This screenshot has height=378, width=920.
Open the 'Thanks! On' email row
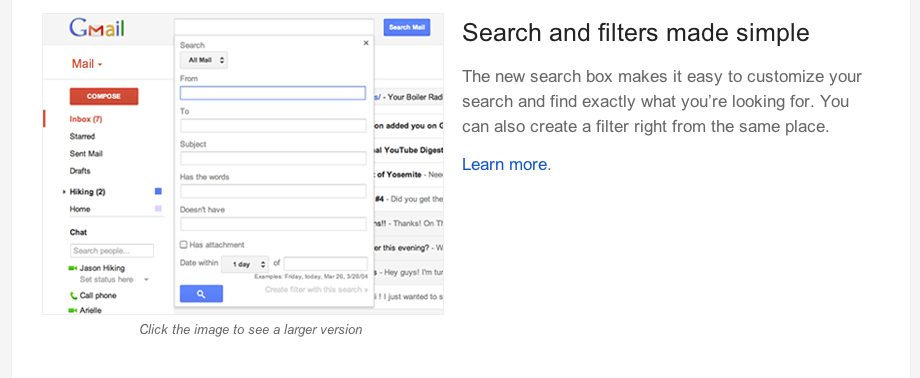tap(408, 223)
